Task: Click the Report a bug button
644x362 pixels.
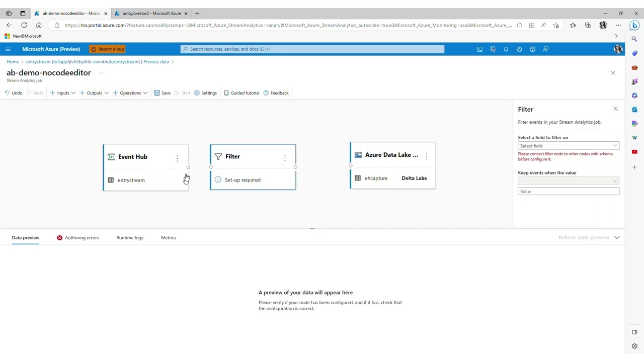Action: [x=108, y=49]
